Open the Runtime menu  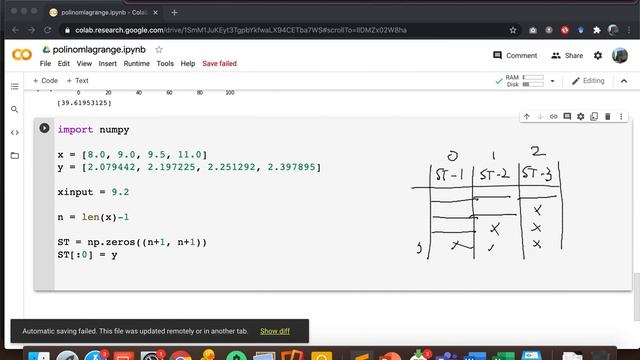click(x=137, y=64)
